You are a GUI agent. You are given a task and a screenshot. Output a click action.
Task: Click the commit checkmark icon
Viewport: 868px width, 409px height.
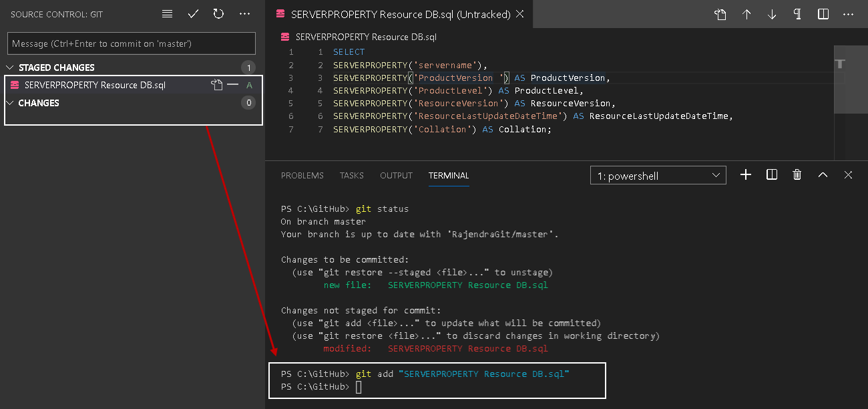pyautogui.click(x=194, y=14)
